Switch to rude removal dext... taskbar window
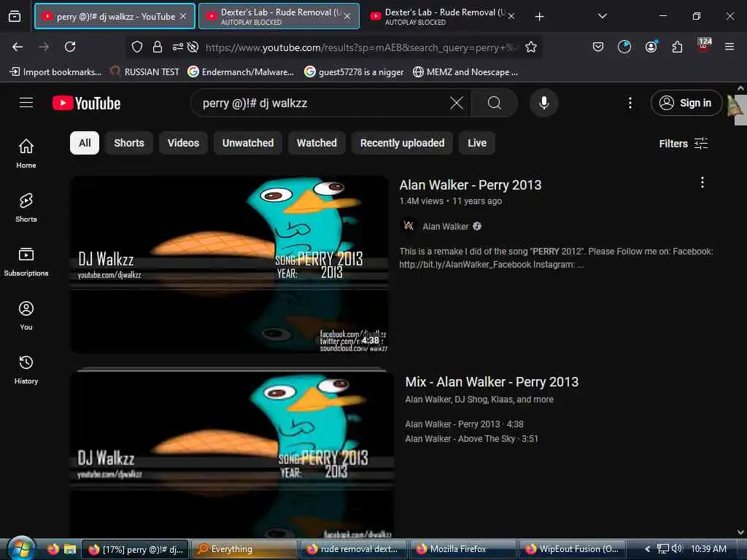This screenshot has width=747, height=560. (x=354, y=549)
